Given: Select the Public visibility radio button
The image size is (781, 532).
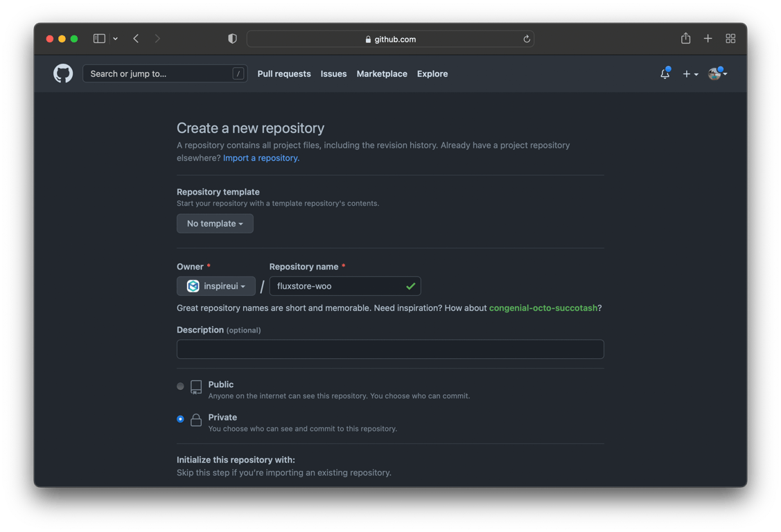Looking at the screenshot, I should pyautogui.click(x=180, y=387).
